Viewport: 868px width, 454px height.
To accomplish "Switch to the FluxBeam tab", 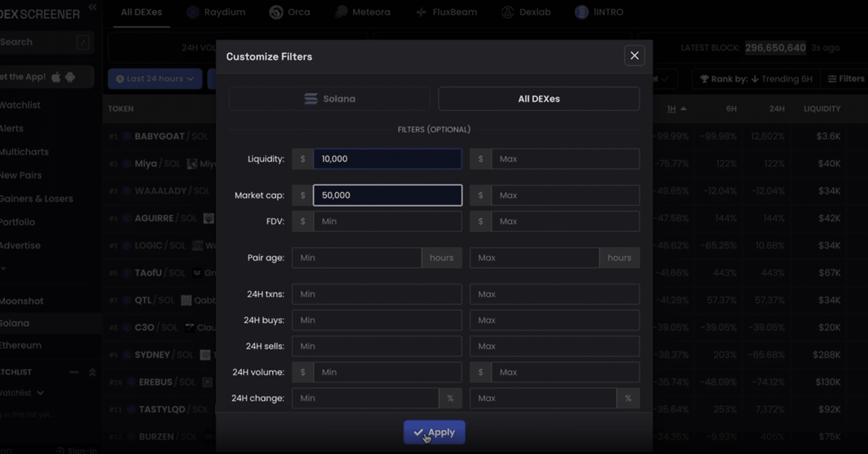I will point(446,12).
